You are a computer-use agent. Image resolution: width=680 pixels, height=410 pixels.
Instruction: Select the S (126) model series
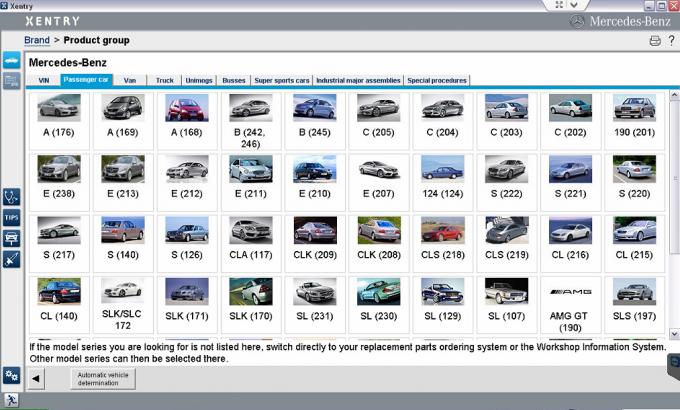[187, 243]
